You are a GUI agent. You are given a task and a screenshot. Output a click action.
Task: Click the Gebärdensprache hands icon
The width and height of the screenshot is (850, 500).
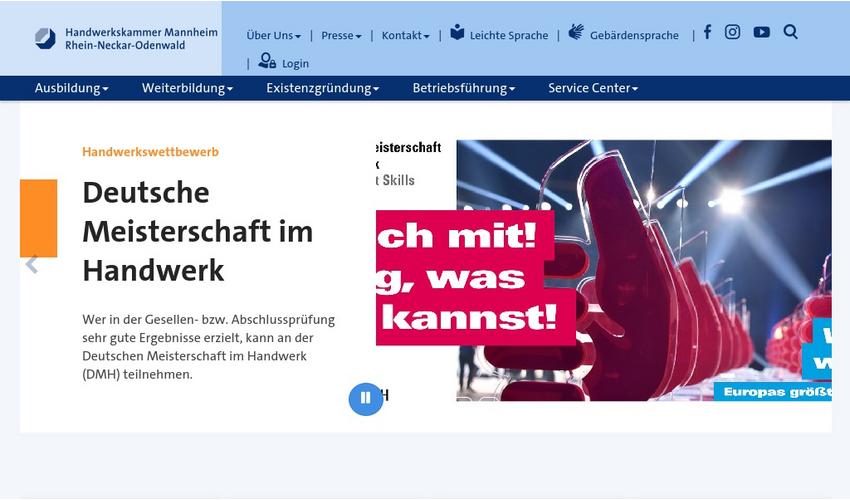pos(576,33)
